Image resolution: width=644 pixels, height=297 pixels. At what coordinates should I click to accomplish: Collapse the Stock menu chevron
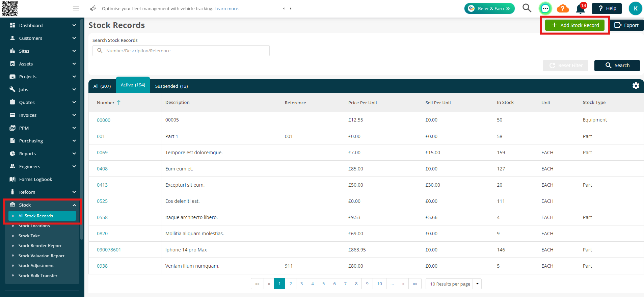point(74,205)
